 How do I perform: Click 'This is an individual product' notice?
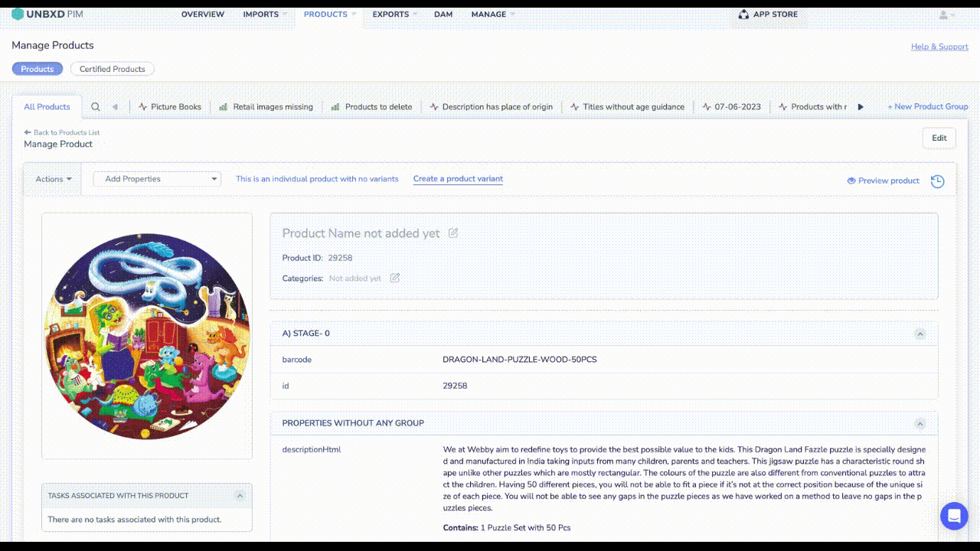pyautogui.click(x=317, y=179)
